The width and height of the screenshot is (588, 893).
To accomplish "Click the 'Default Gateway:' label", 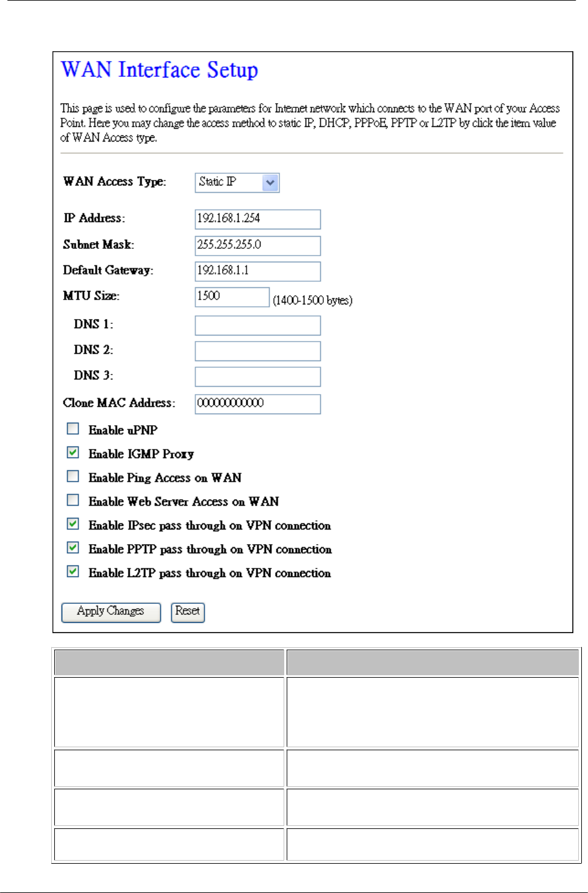I will [108, 270].
